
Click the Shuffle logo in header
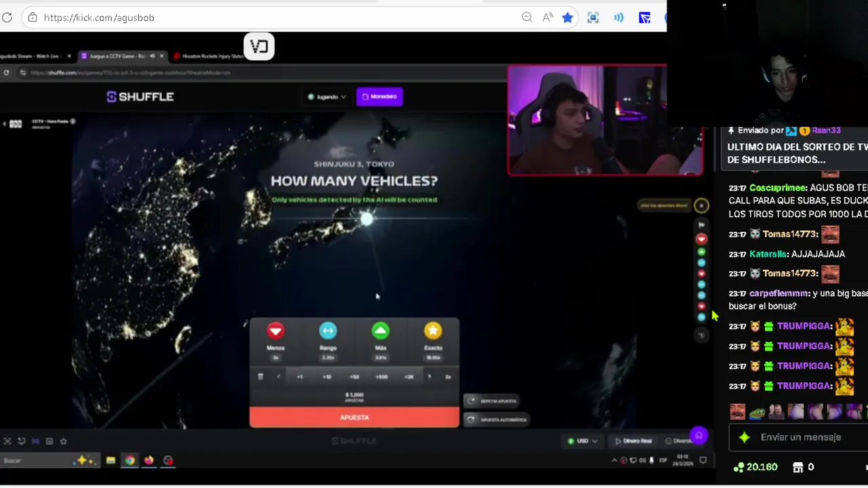click(x=140, y=97)
